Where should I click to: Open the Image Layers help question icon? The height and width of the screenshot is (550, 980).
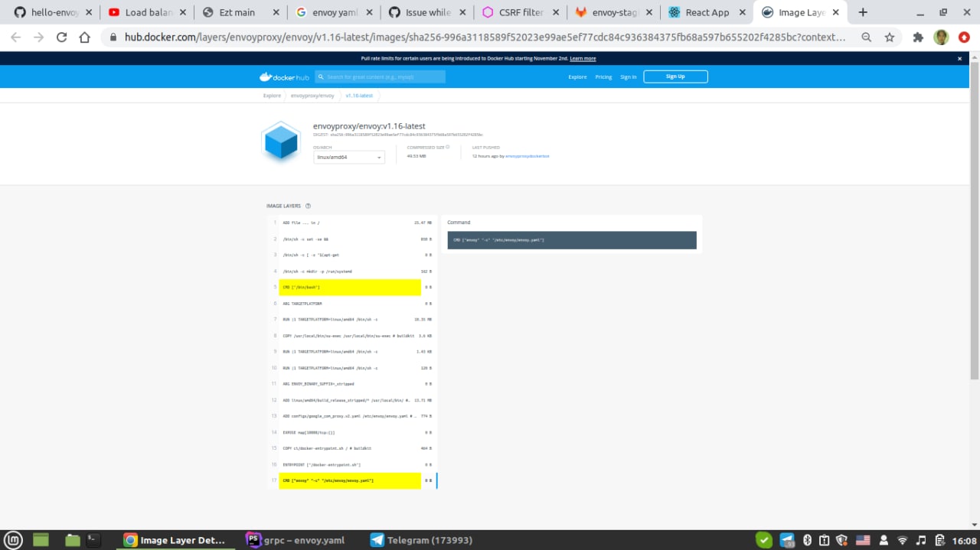coord(308,206)
